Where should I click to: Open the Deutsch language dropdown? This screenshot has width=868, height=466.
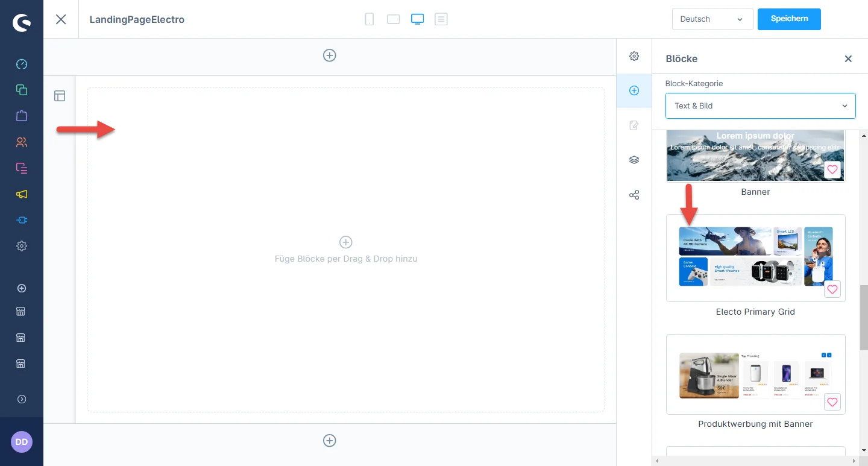tap(712, 19)
